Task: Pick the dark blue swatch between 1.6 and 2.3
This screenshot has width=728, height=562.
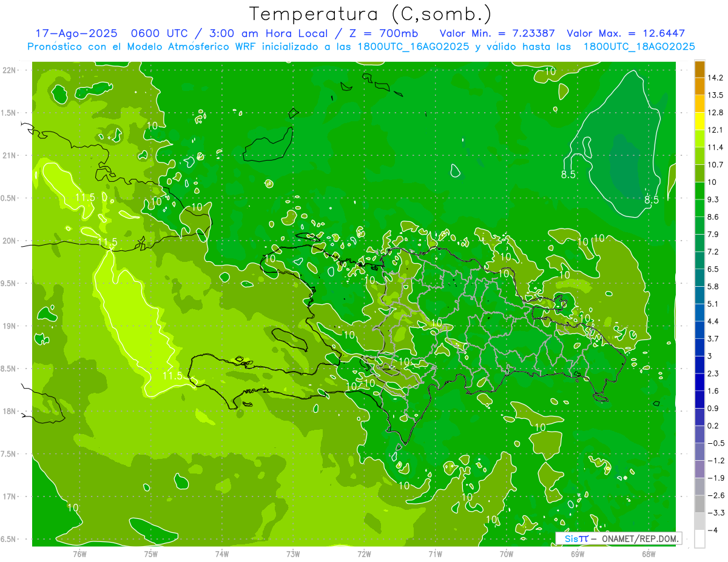Action: click(x=699, y=382)
